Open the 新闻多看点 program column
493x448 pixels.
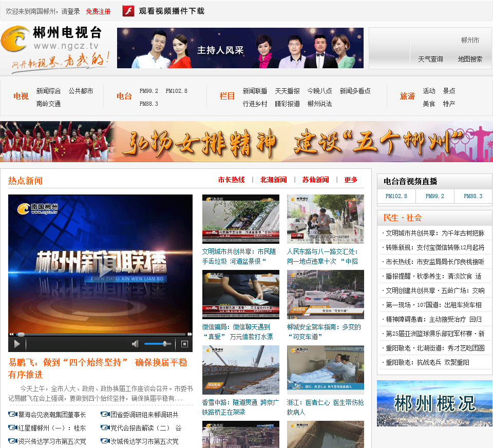(355, 91)
